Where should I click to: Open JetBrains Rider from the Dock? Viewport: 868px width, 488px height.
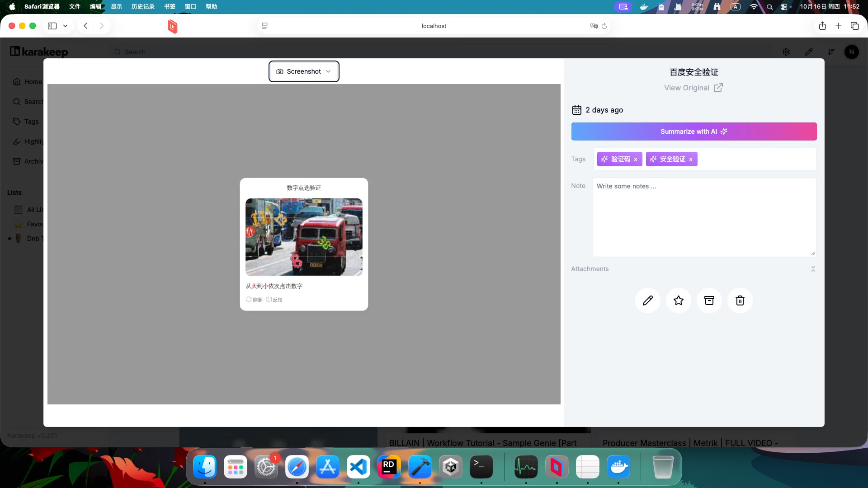pyautogui.click(x=389, y=467)
